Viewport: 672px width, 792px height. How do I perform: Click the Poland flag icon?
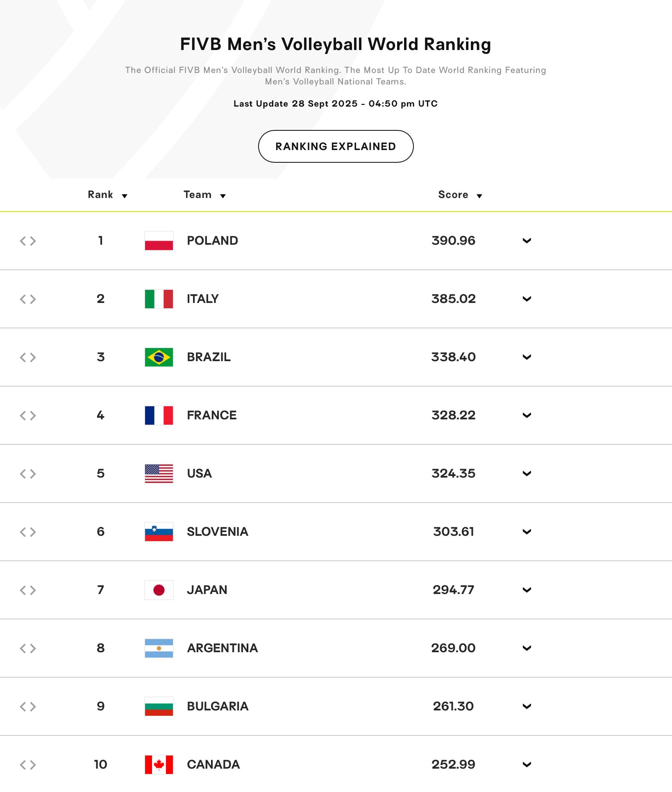pyautogui.click(x=159, y=241)
